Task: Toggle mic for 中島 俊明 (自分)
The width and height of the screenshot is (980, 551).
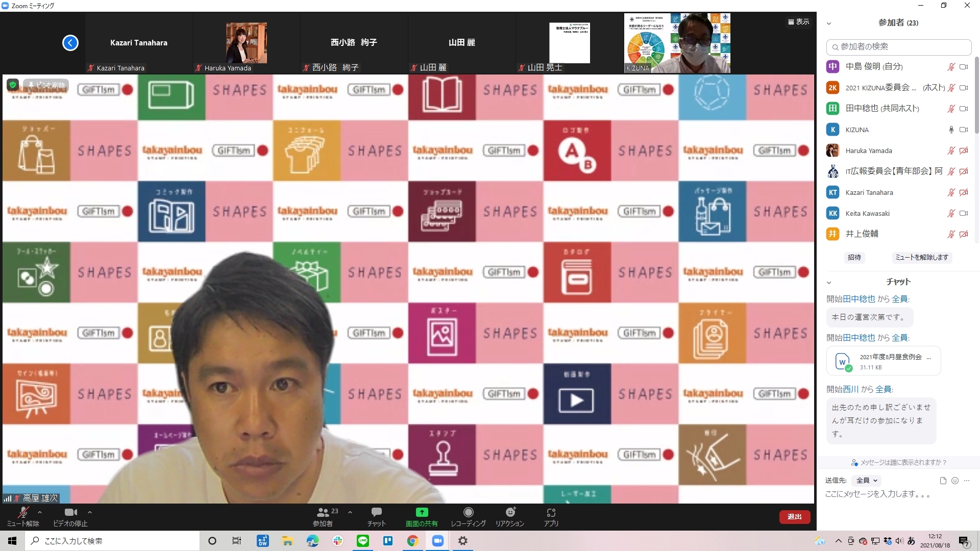Action: (x=951, y=67)
